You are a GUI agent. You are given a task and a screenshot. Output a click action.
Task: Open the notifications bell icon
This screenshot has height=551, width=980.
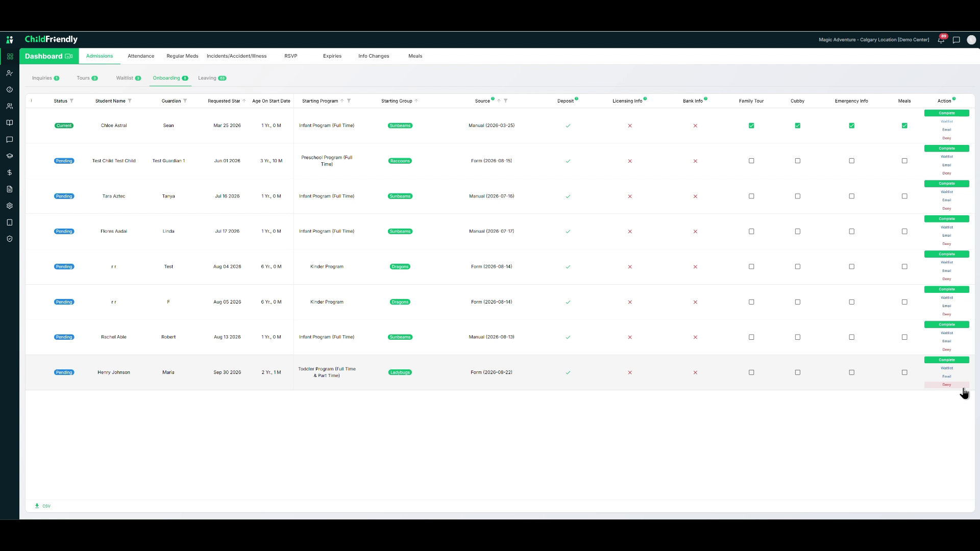[x=941, y=40]
